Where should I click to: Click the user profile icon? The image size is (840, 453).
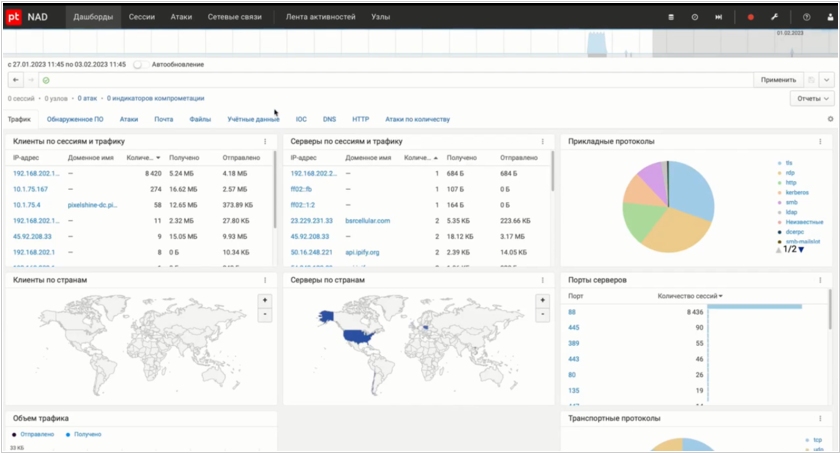(828, 17)
